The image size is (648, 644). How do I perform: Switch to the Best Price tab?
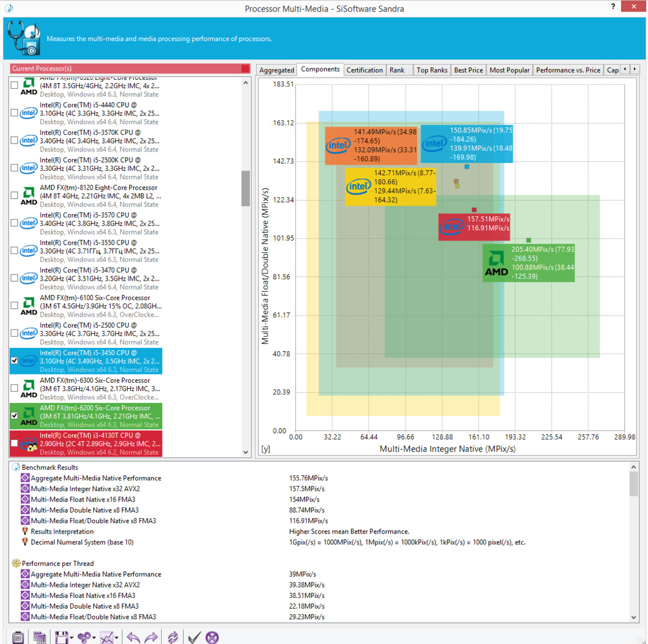point(468,70)
